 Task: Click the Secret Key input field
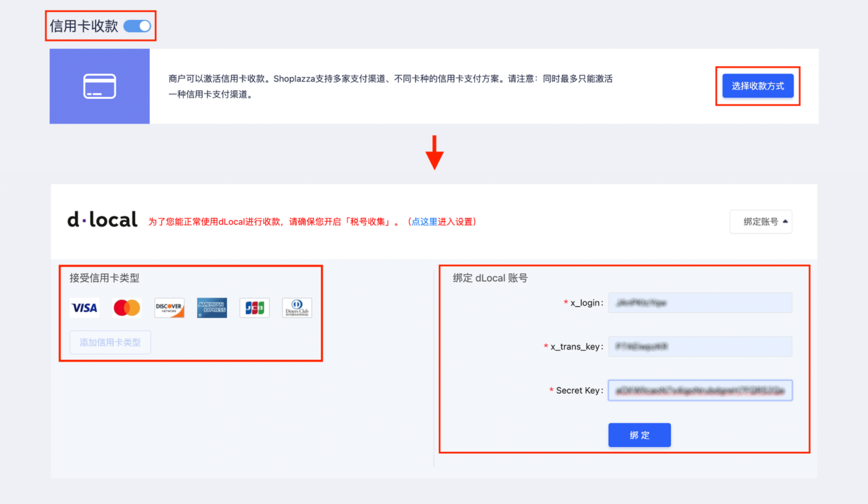pos(700,390)
